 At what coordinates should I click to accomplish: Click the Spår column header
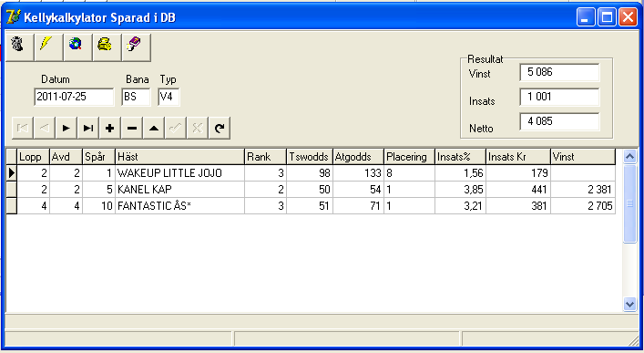tap(98, 157)
